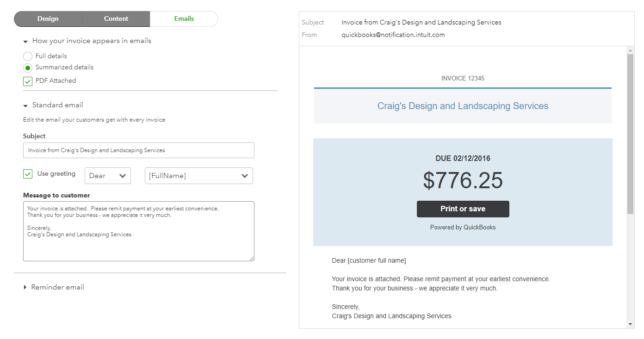Click the Print or save button
This screenshot has height=339, width=644.
[463, 209]
